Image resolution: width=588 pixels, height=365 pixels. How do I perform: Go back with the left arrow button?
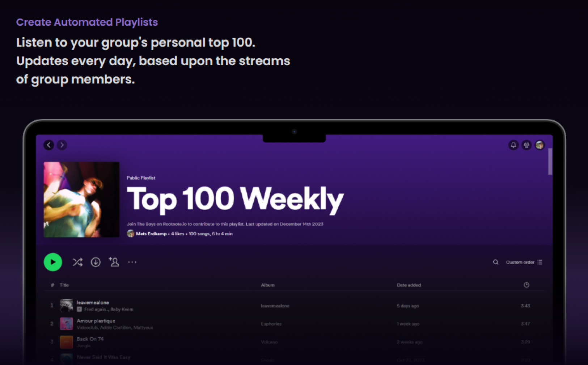pos(49,145)
